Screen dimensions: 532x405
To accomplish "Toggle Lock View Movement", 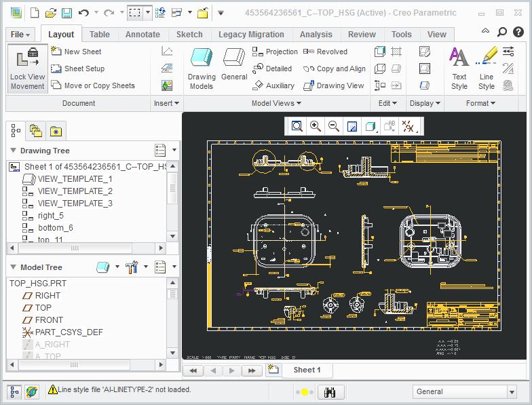I will tap(27, 69).
